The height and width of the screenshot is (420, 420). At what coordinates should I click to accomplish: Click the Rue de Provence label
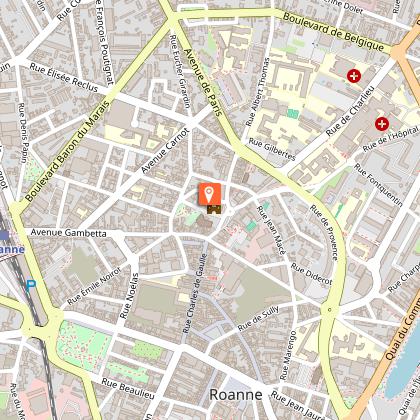pos(324,232)
